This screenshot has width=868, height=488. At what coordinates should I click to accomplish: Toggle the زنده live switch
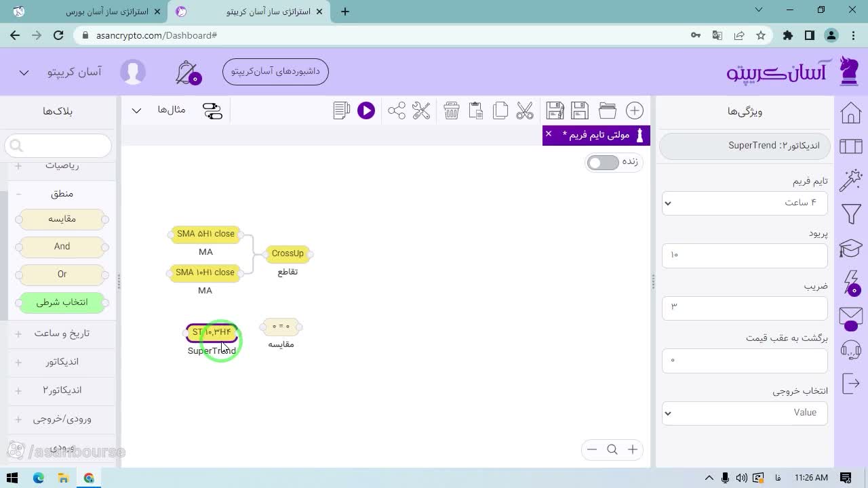click(603, 163)
